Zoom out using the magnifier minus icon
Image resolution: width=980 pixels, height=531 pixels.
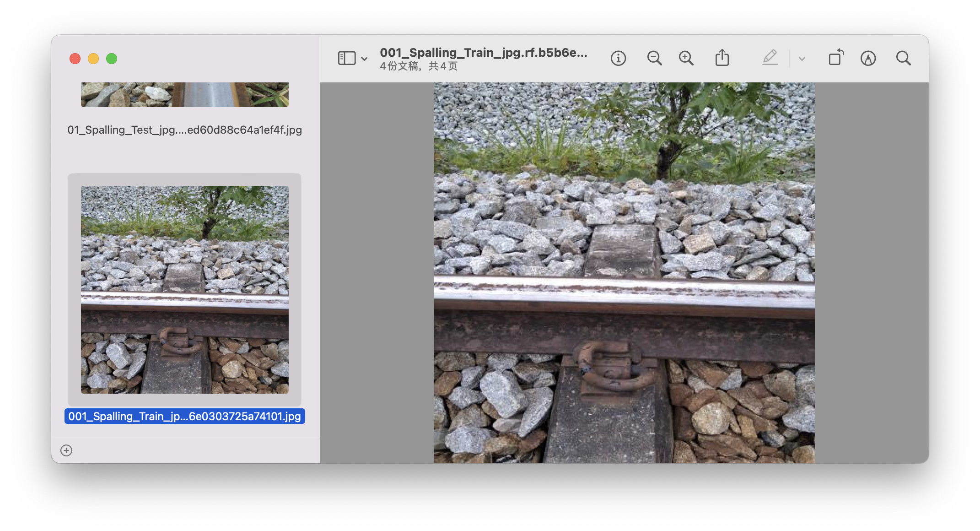(654, 58)
